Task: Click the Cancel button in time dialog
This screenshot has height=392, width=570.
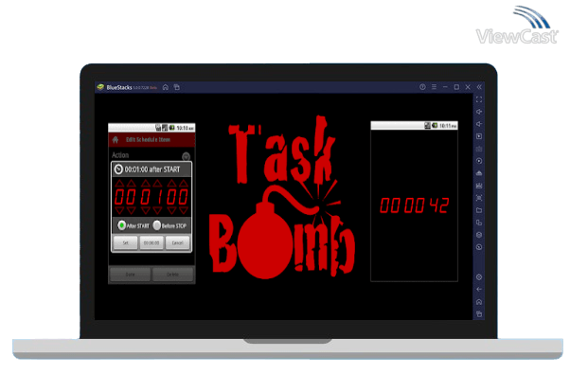Action: pos(177,242)
